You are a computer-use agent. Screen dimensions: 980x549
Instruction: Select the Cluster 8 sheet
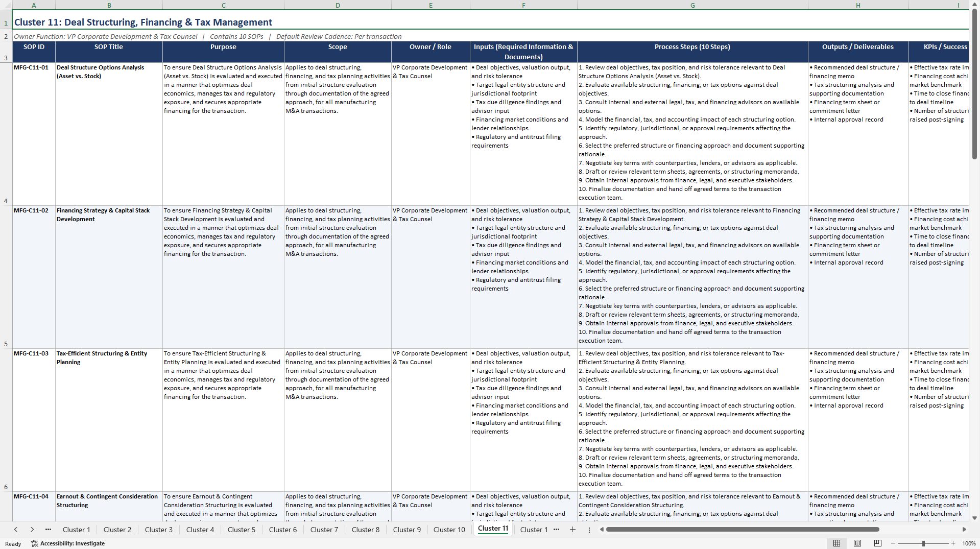tap(366, 530)
